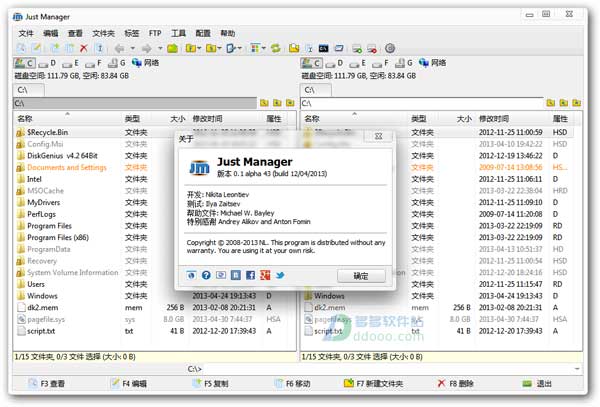Click the blue help question mark icon in dialog
600x407 pixels.
[x=206, y=275]
